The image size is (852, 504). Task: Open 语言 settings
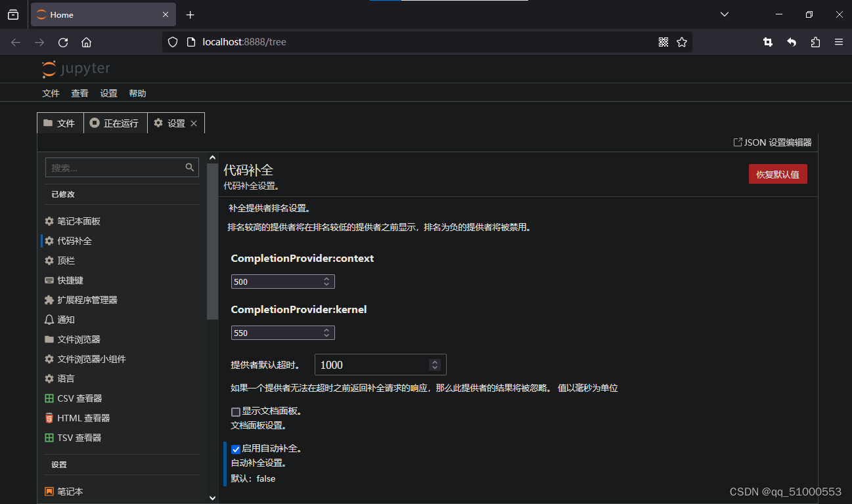click(x=122, y=379)
